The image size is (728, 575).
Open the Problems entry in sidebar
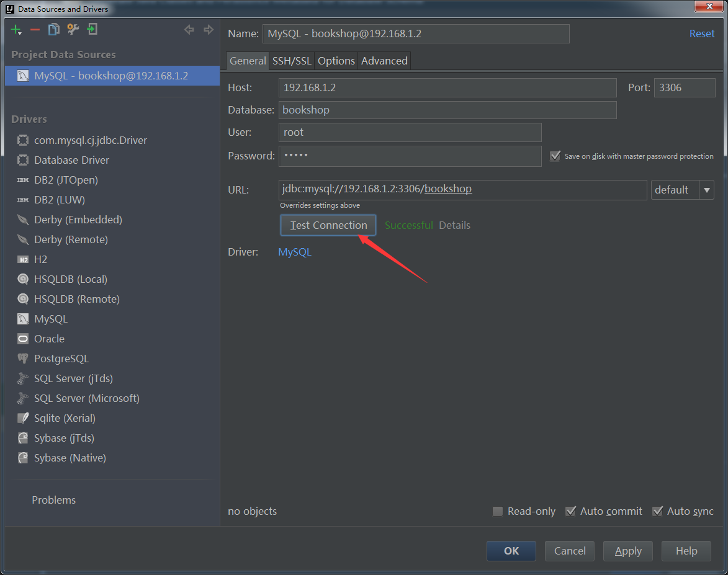(54, 500)
